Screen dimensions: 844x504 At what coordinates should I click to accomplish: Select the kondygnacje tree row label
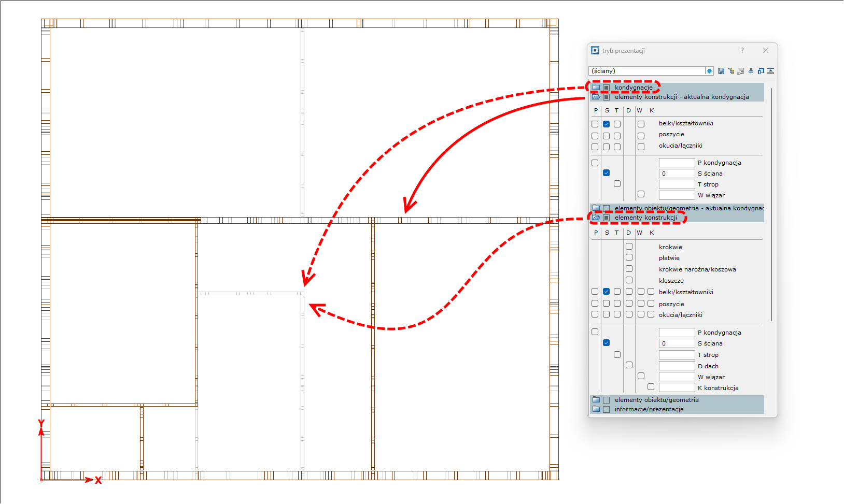(634, 88)
